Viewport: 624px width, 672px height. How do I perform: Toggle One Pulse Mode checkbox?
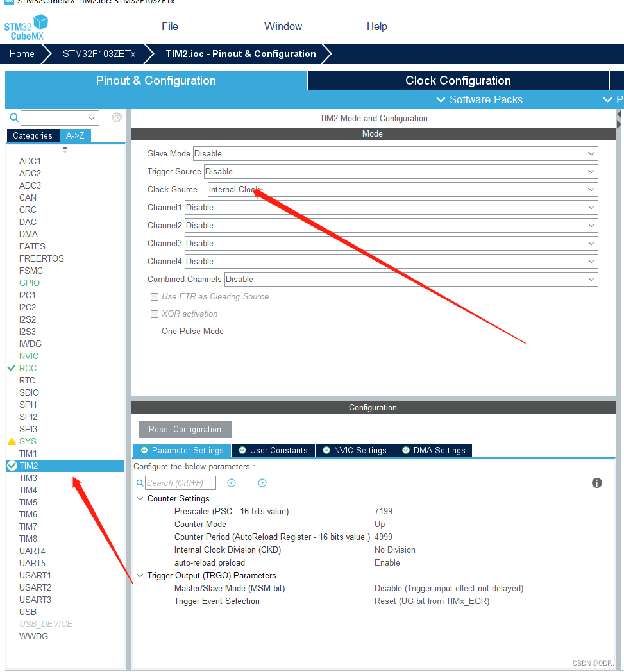click(x=155, y=332)
